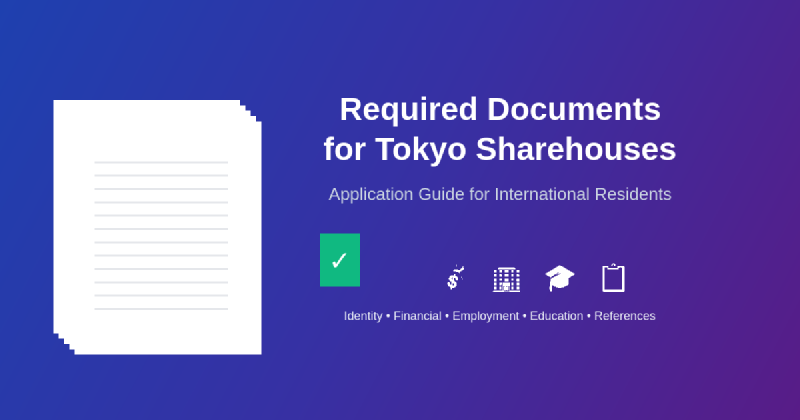Click the word "References" in the caption
Image resolution: width=800 pixels, height=420 pixels.
click(624, 316)
